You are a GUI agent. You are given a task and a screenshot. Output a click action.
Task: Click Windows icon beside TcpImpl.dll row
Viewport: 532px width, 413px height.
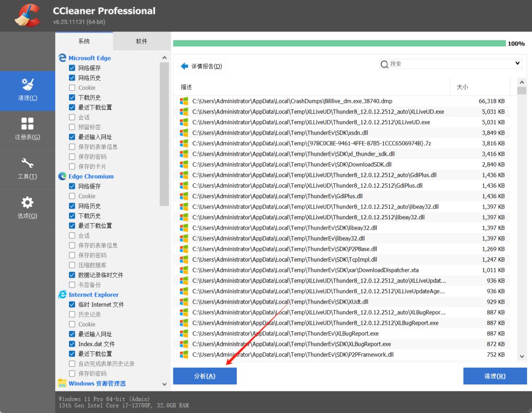(x=184, y=259)
